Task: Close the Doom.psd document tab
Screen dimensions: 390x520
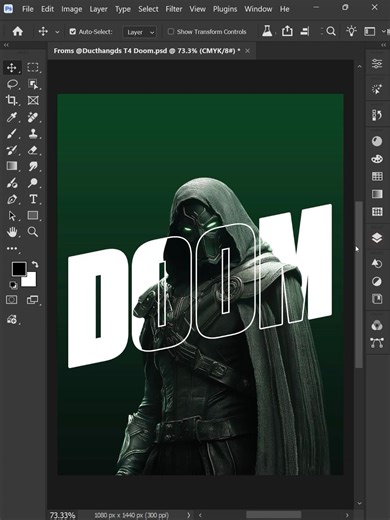Action: [x=247, y=51]
